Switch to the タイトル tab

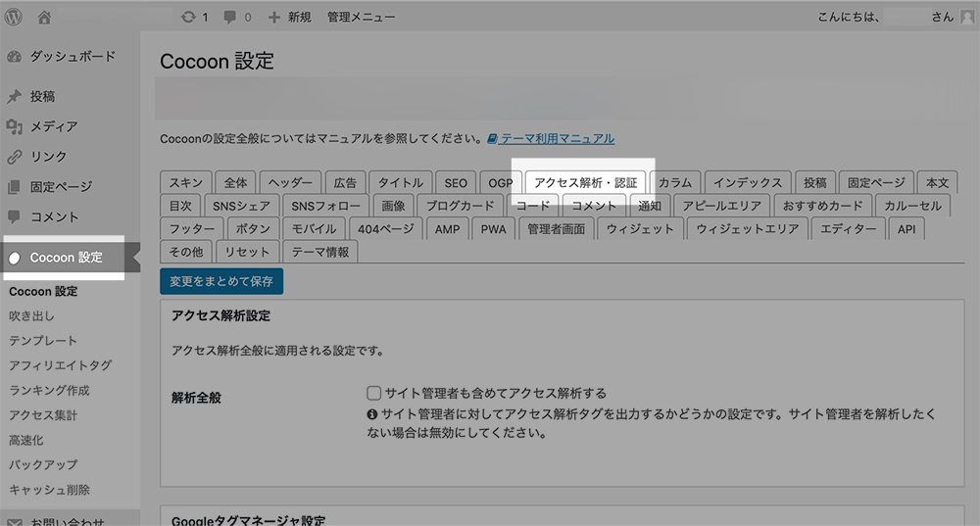pos(400,182)
